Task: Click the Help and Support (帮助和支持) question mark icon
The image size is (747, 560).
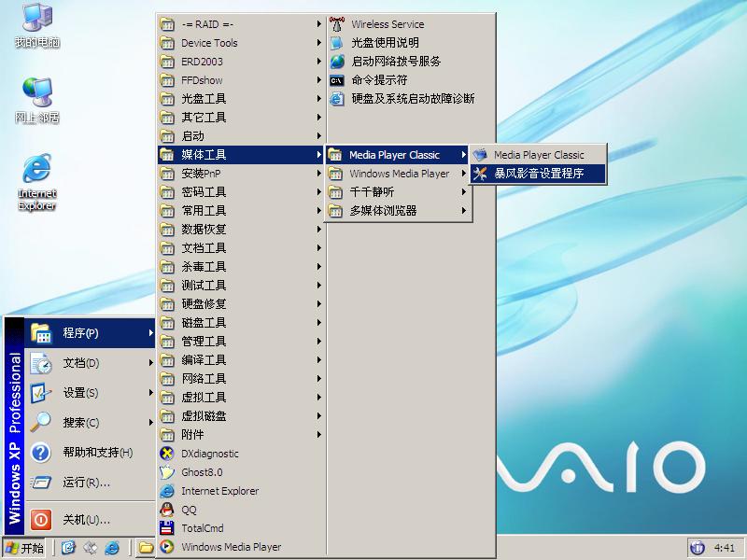Action: 41,453
